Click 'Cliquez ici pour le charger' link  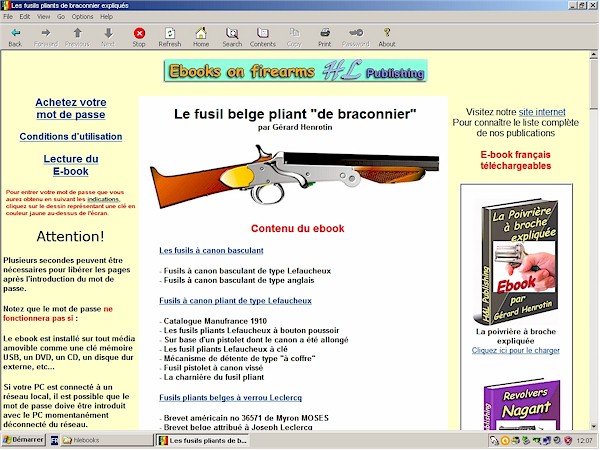click(515, 350)
